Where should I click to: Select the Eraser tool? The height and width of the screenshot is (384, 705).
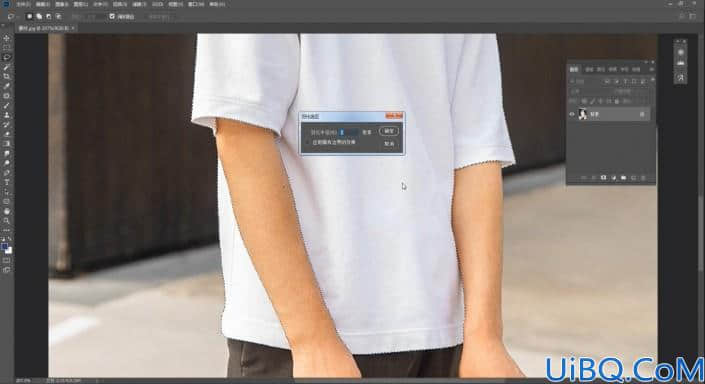(x=7, y=134)
